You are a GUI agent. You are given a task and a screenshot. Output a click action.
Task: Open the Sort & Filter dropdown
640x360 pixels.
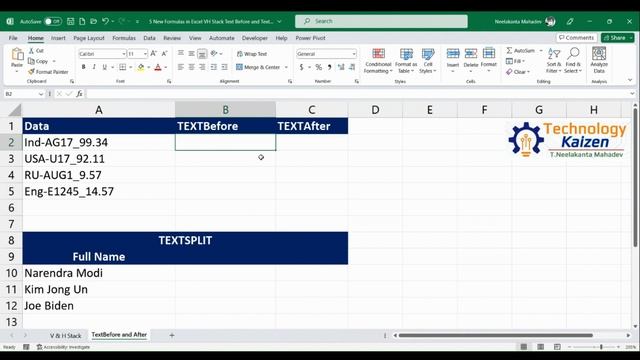(x=554, y=61)
